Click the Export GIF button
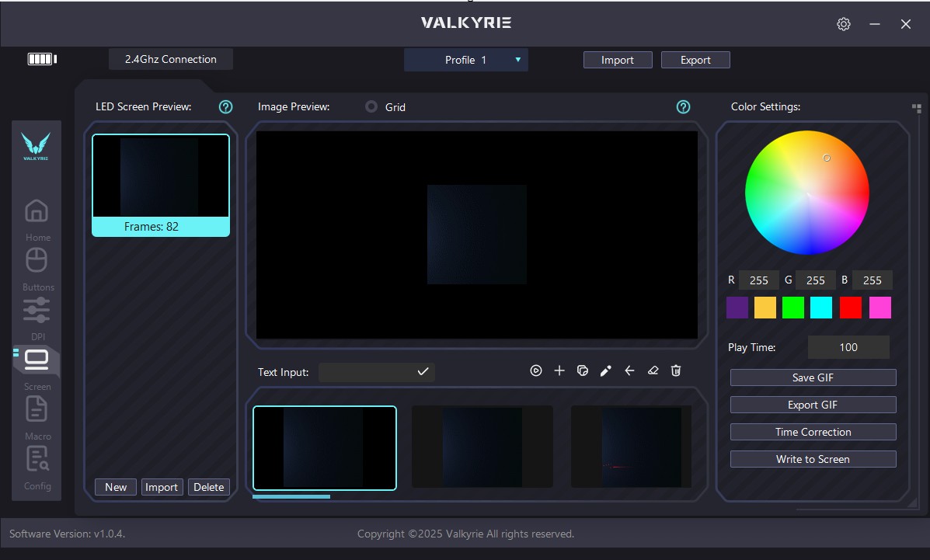Image resolution: width=930 pixels, height=560 pixels. pyautogui.click(x=813, y=405)
